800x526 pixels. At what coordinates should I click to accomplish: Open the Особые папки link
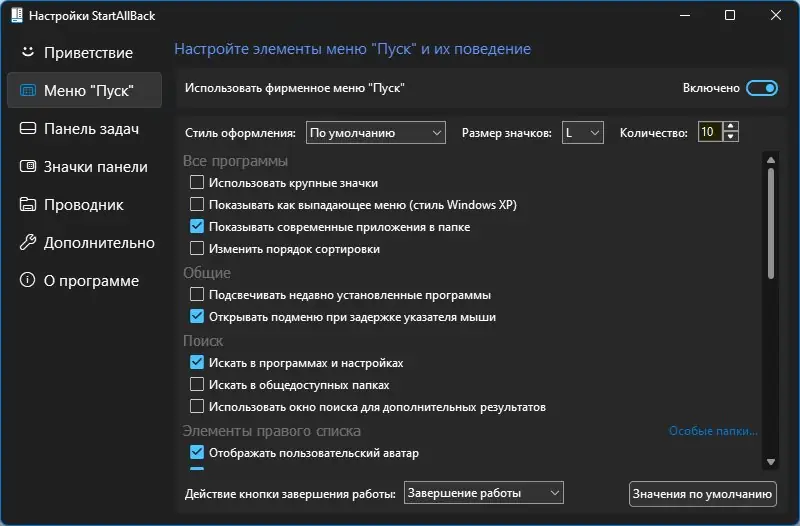pyautogui.click(x=713, y=431)
